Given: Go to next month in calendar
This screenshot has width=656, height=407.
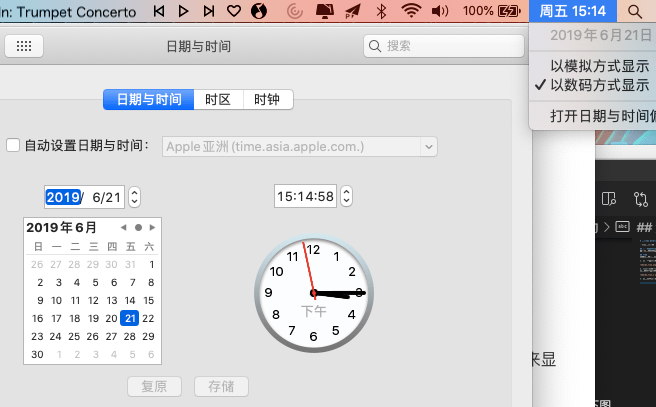Looking at the screenshot, I should 151,227.
